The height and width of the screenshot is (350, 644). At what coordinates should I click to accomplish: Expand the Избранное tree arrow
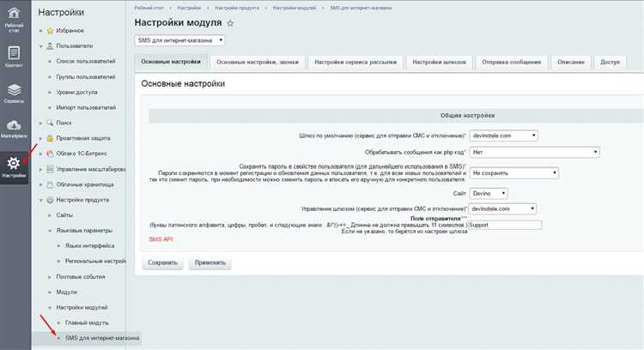pos(40,31)
